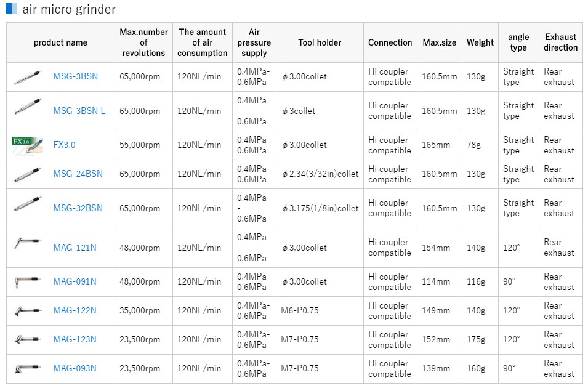
Task: Click the MAG-093N grinder thumbnail
Action: (x=28, y=369)
